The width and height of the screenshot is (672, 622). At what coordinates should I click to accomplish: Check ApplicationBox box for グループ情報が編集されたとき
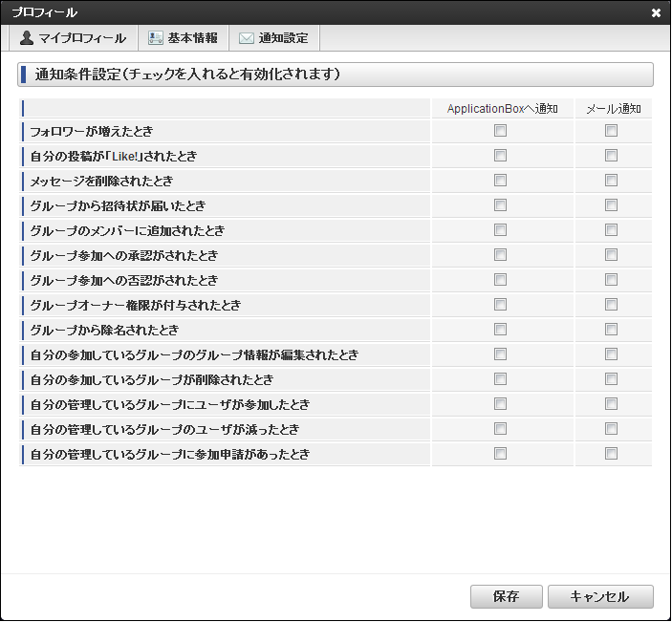(x=500, y=354)
